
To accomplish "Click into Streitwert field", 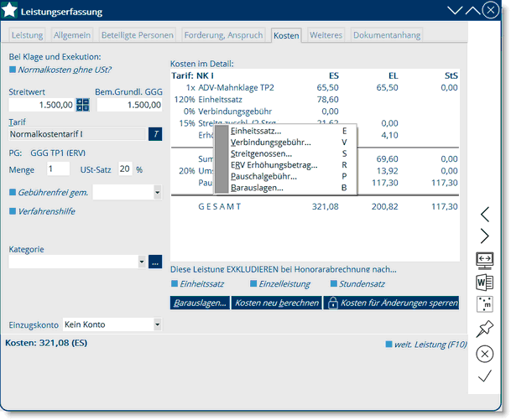I will 41,105.
